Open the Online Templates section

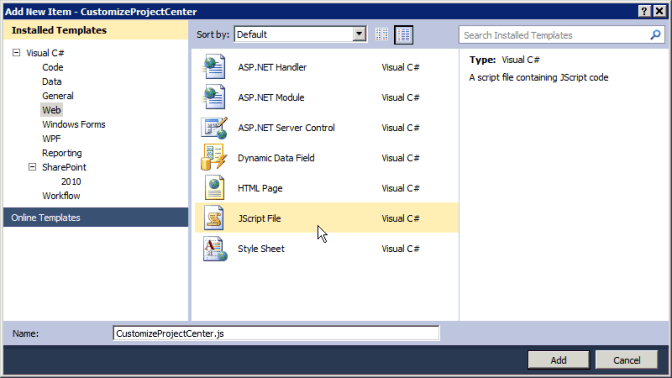pyautogui.click(x=96, y=217)
